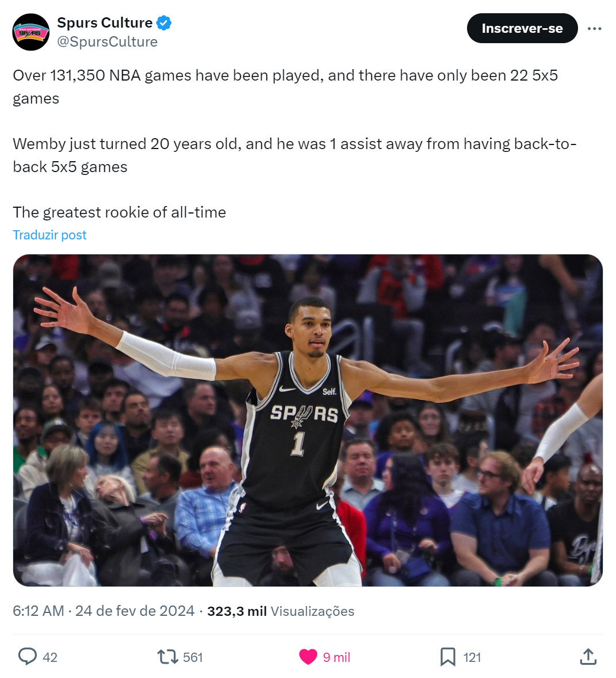Open the three-dot more options menu
Viewport: 616px width, 678px height.
pos(594,29)
